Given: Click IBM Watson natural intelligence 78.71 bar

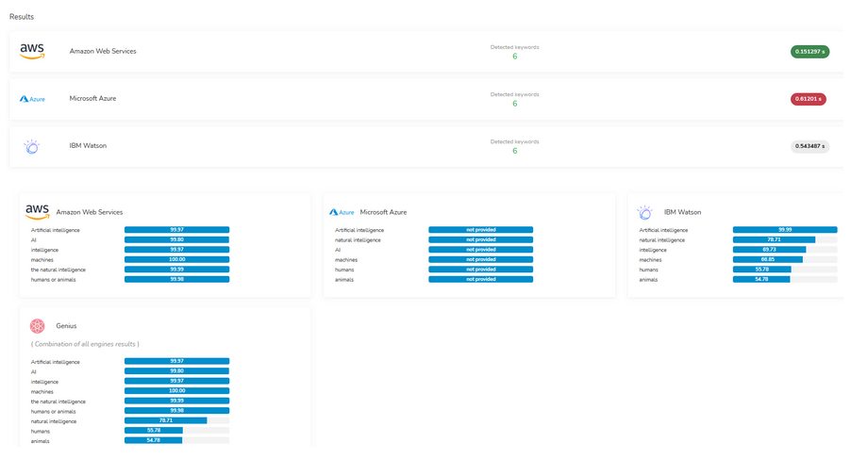Looking at the screenshot, I should [785, 240].
